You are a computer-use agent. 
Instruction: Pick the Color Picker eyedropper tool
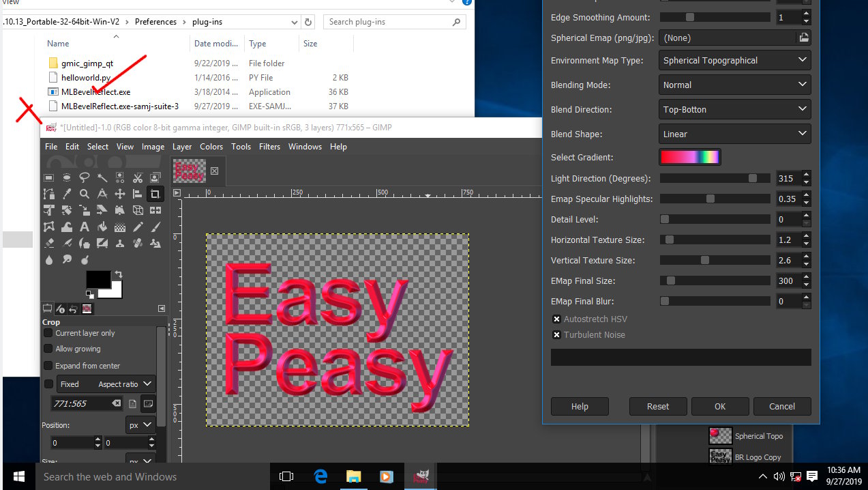tap(67, 194)
